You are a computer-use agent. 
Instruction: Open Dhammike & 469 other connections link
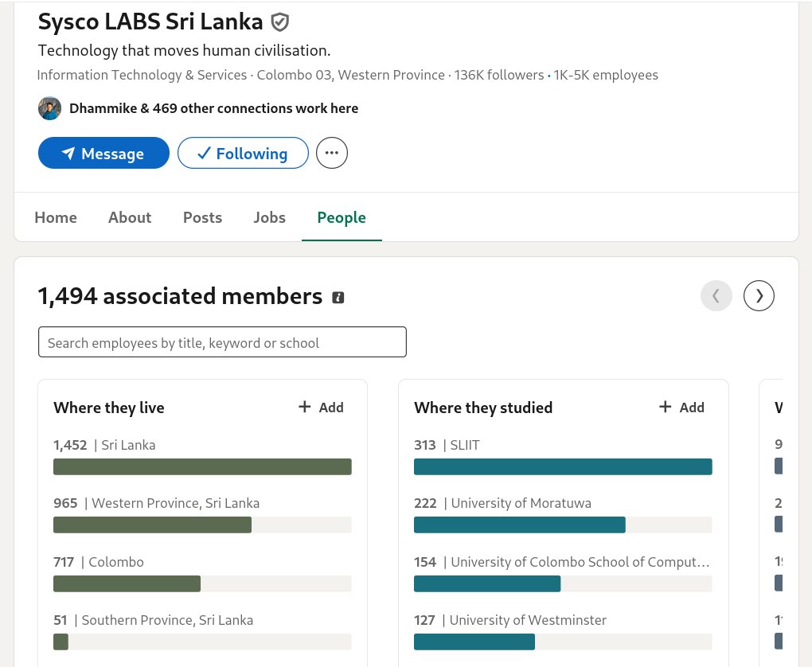pos(214,108)
